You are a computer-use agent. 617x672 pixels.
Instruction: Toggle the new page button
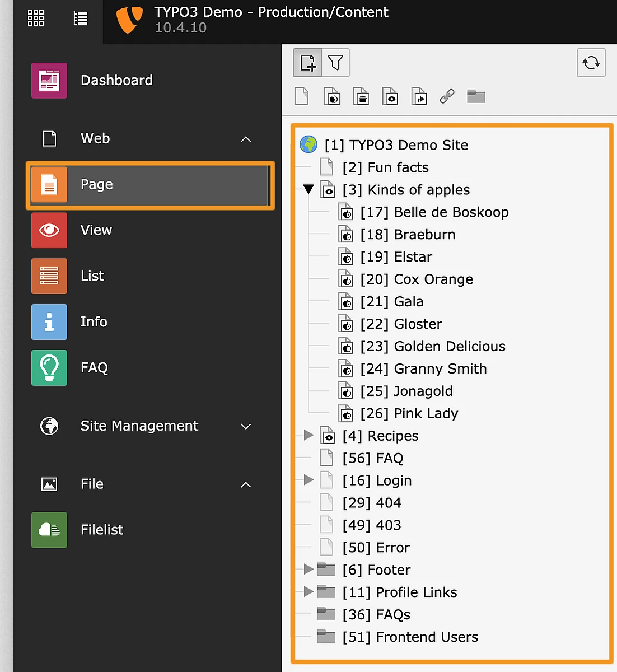pos(307,63)
